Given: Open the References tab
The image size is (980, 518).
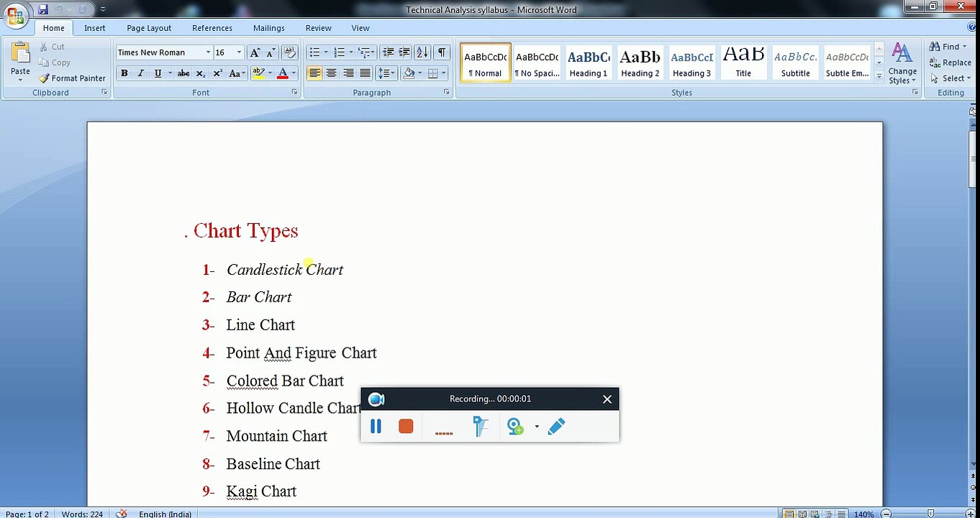Looking at the screenshot, I should pyautogui.click(x=212, y=28).
